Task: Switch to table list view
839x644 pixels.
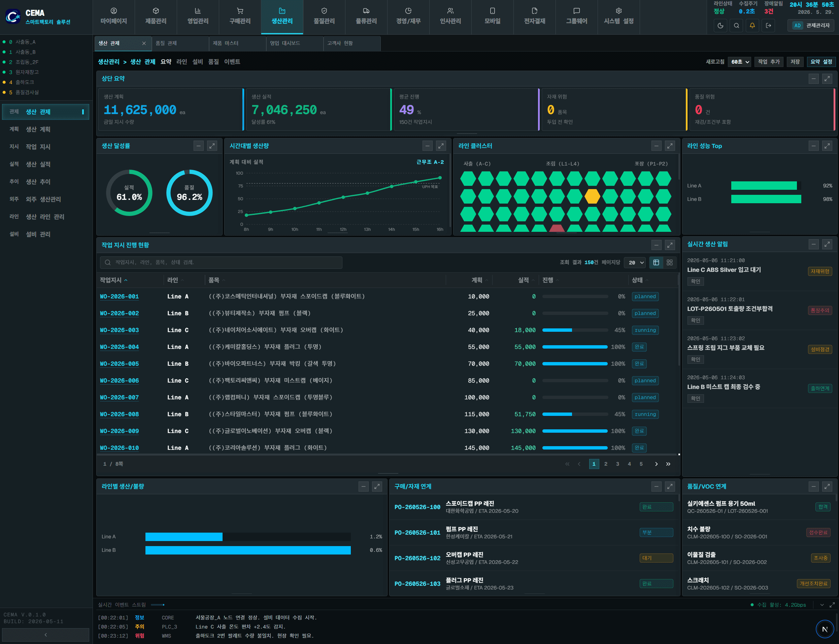Action: (x=656, y=262)
